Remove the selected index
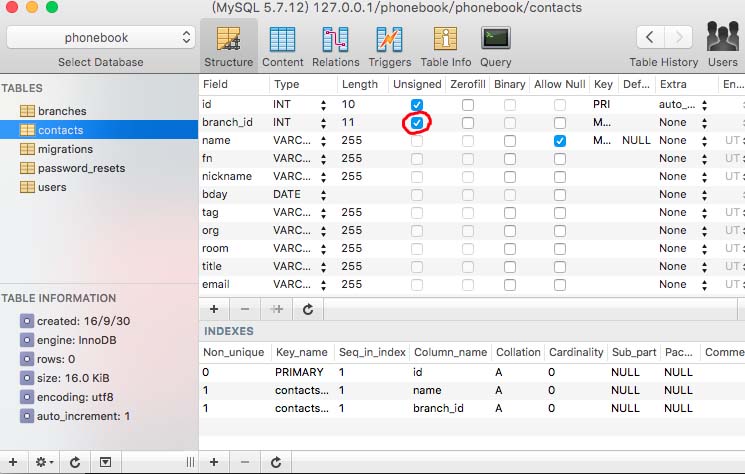Image resolution: width=745 pixels, height=474 pixels. pyautogui.click(x=245, y=462)
